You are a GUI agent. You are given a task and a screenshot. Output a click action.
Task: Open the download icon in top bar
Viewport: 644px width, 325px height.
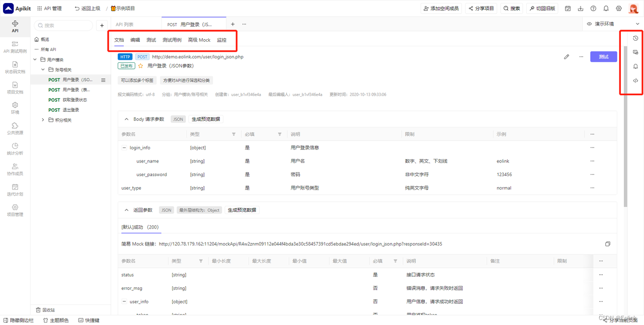580,8
